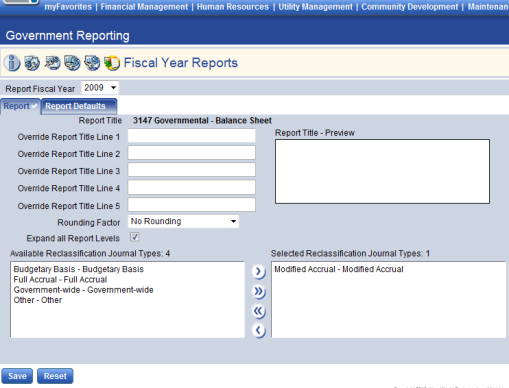Click the blue information icon
The height and width of the screenshot is (388, 509).
(x=12, y=63)
